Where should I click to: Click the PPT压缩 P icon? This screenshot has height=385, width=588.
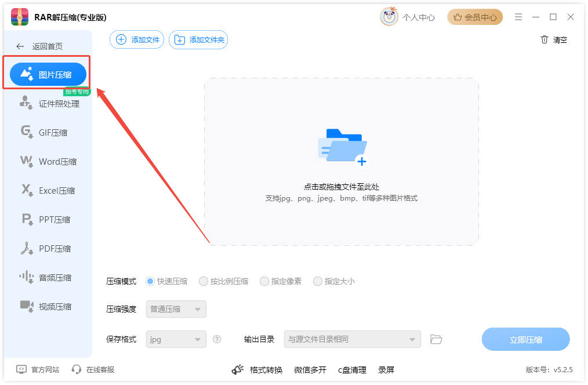pyautogui.click(x=27, y=219)
